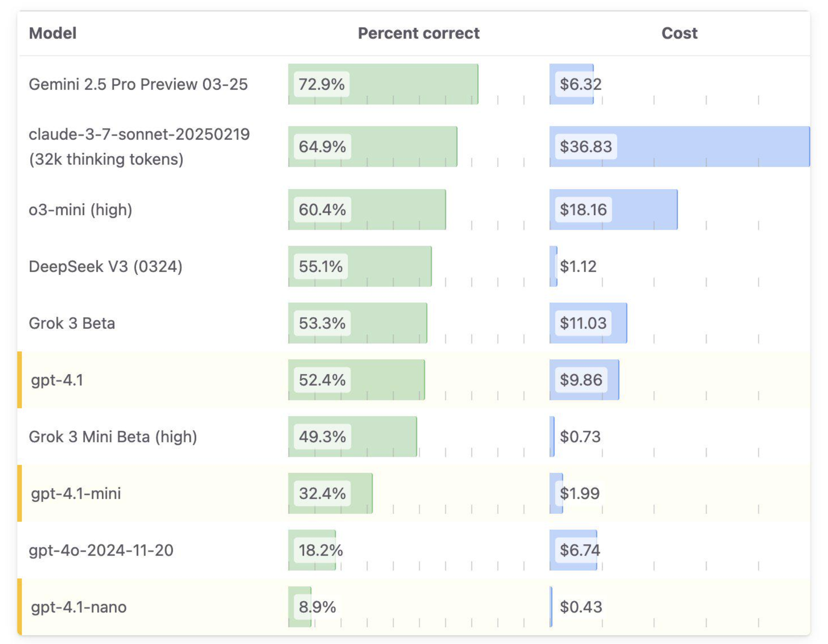Click the 8.9% percent correct value
Viewport: 828px width, 644px height.
coord(317,607)
